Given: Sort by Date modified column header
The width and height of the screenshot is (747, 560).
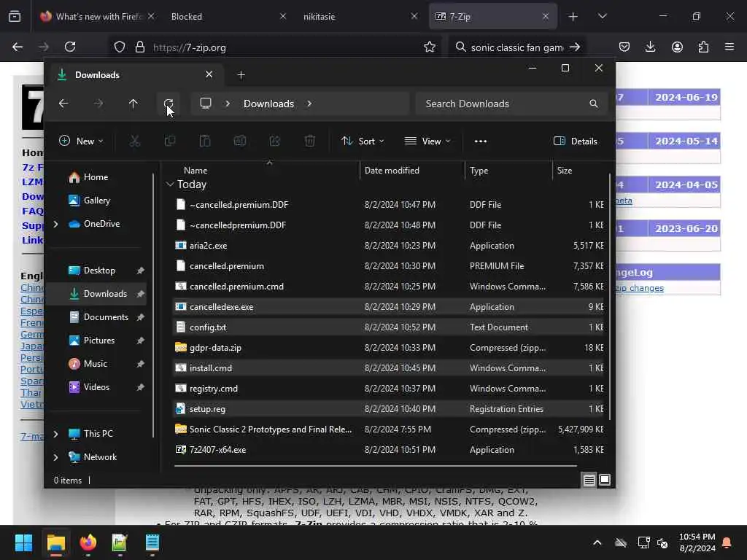Looking at the screenshot, I should pos(412,171).
